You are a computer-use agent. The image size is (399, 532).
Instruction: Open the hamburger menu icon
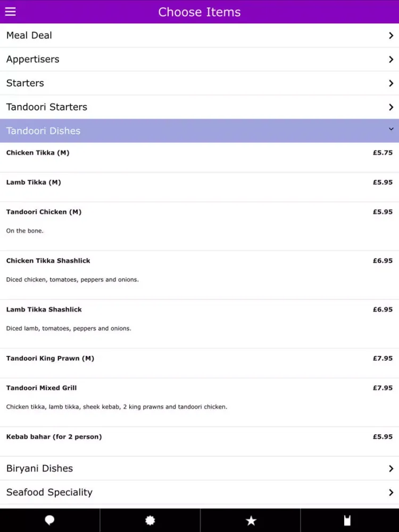click(10, 12)
